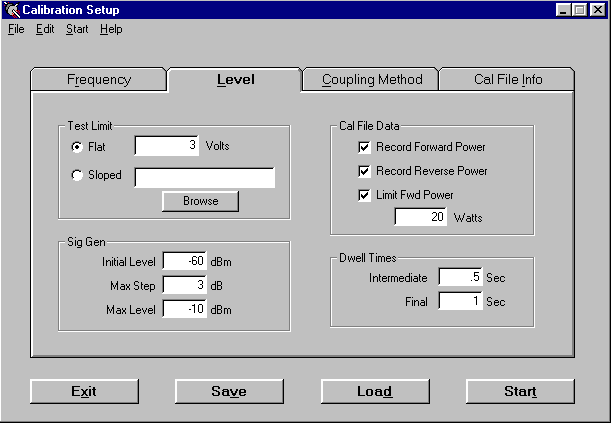The height and width of the screenshot is (424, 612).
Task: Click the Intermediate dwell time field
Action: pos(460,278)
